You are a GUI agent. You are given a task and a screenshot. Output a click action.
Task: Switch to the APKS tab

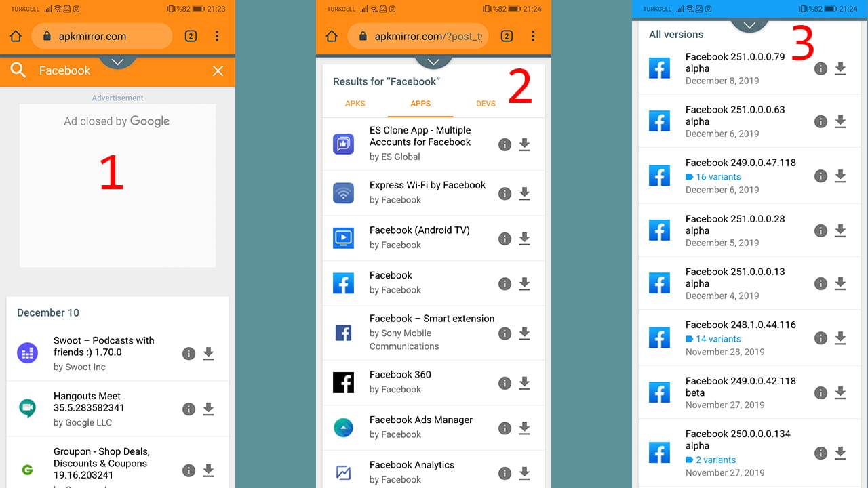(355, 104)
